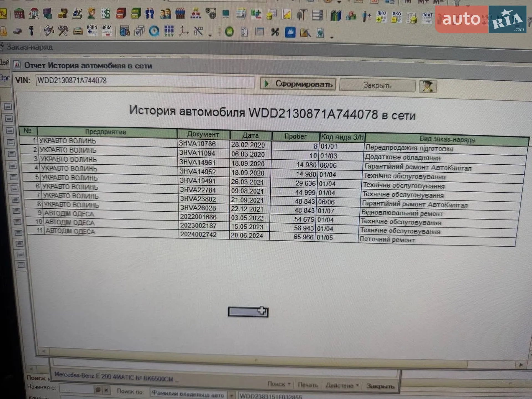The image size is (532, 399).
Task: Click the person icon next to Закрыть
Action: coord(428,86)
